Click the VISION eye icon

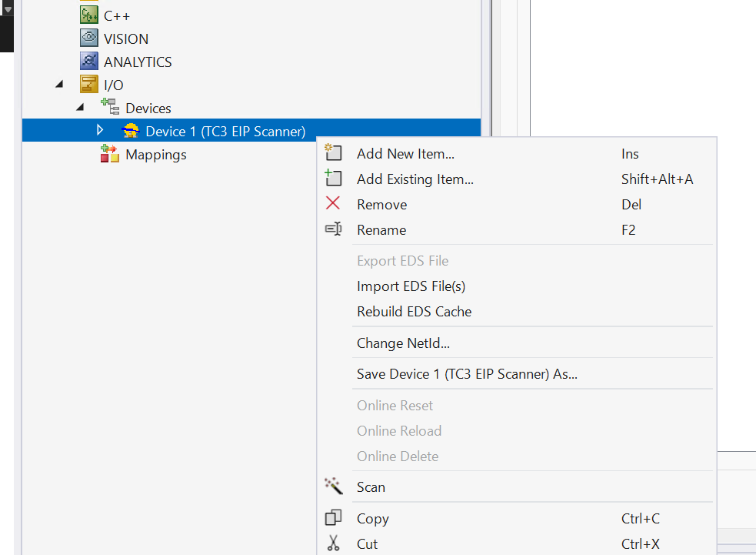89,38
